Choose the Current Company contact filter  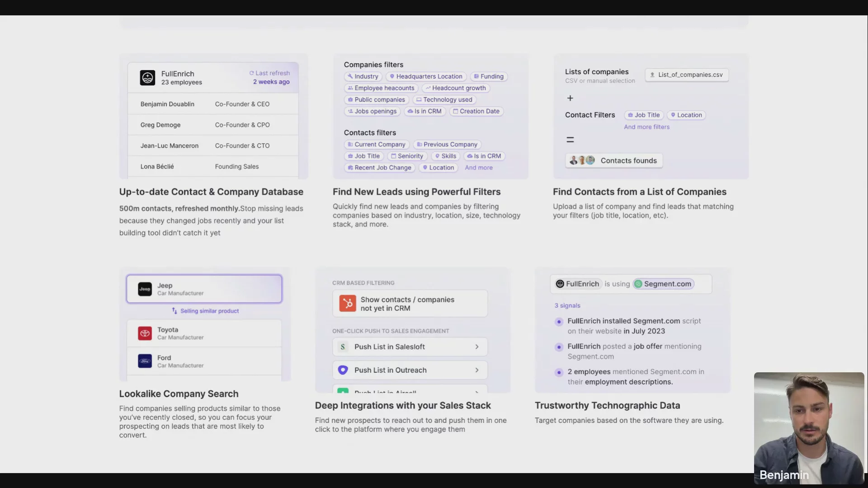click(377, 145)
